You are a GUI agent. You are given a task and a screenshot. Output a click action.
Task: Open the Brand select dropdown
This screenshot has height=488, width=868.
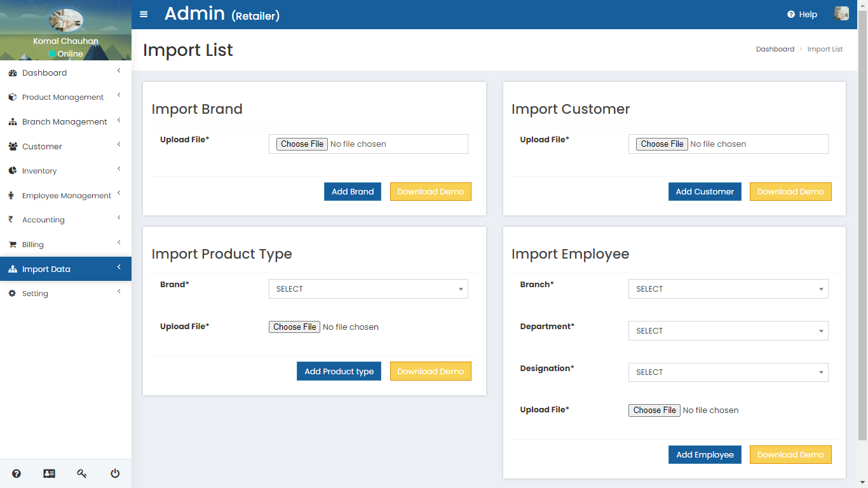tap(368, 289)
